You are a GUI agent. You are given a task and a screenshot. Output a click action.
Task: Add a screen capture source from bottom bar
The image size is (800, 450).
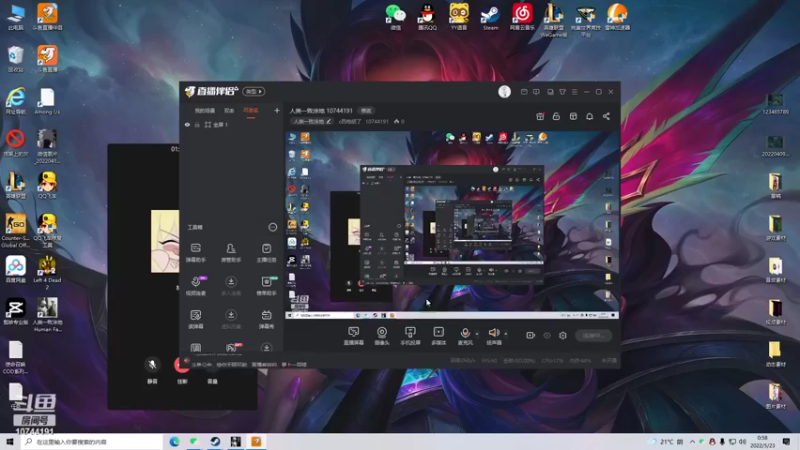point(354,336)
